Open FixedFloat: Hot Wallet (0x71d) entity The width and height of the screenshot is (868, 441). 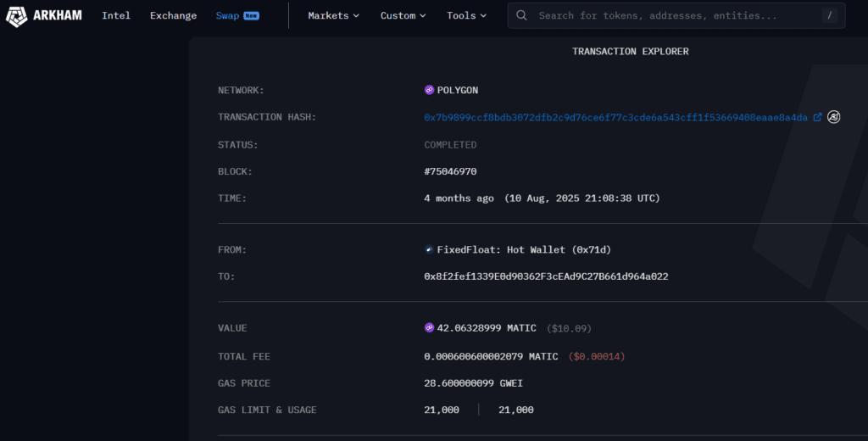[x=524, y=249]
